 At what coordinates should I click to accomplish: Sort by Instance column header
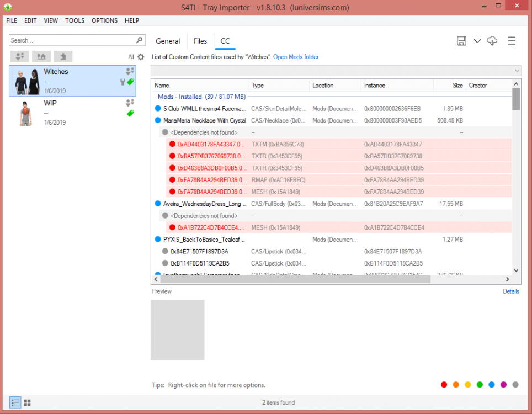pyautogui.click(x=397, y=85)
